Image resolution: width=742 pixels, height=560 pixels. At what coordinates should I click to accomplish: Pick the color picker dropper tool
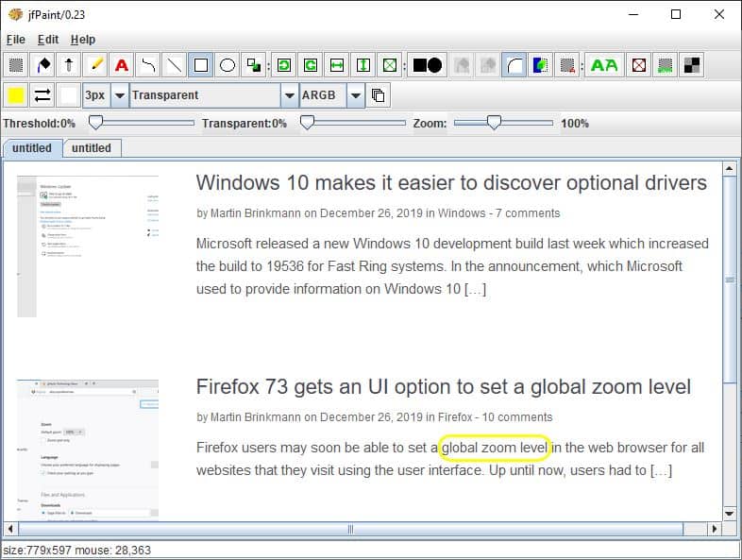coord(69,65)
